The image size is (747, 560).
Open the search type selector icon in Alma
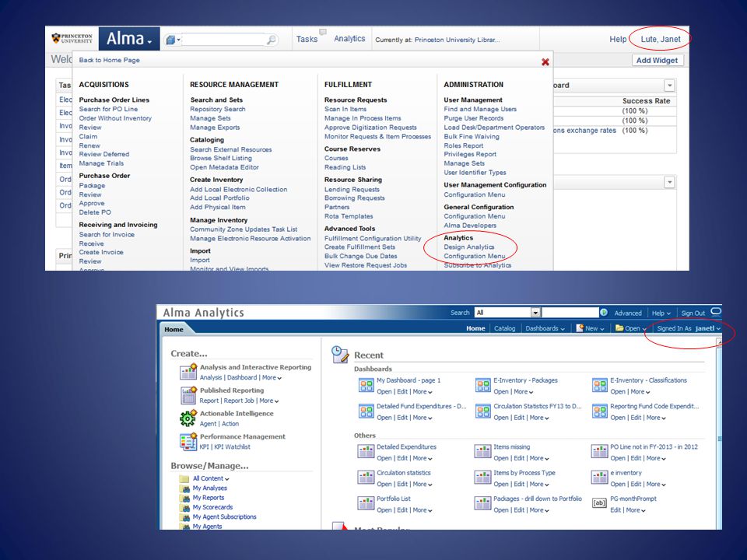point(172,40)
